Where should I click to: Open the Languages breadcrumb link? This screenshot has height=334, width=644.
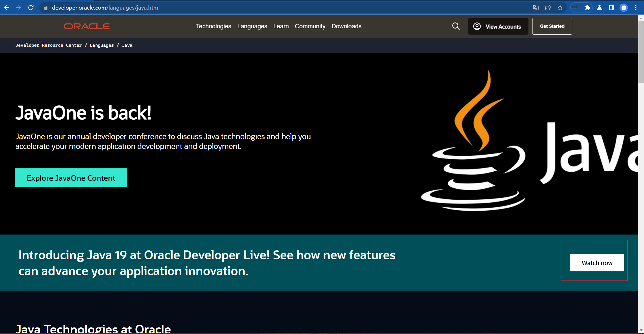click(102, 45)
